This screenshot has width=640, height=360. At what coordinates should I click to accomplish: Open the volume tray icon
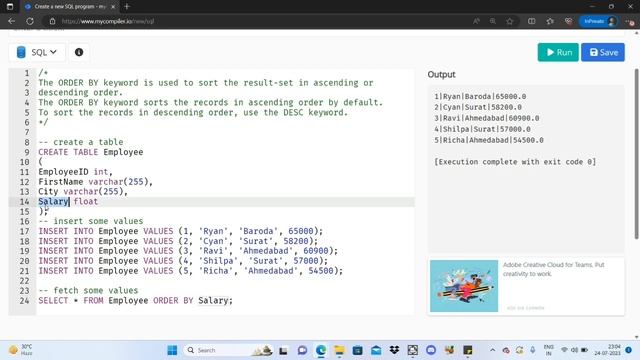574,350
